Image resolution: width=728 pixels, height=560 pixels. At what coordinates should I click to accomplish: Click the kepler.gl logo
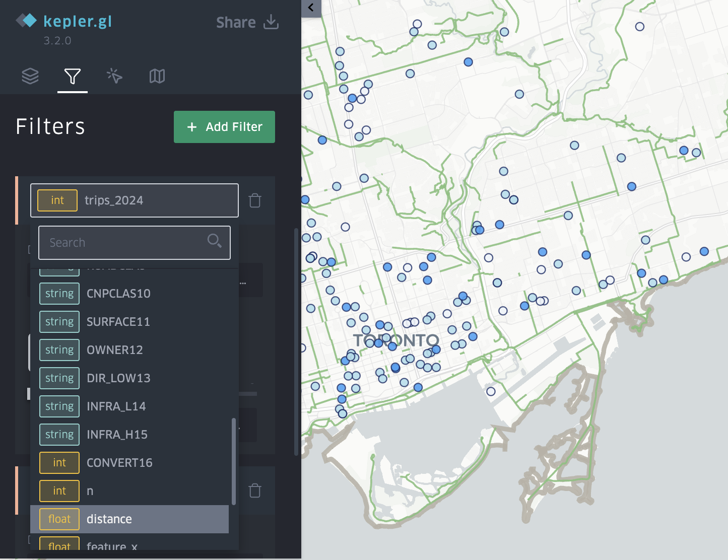(x=26, y=21)
